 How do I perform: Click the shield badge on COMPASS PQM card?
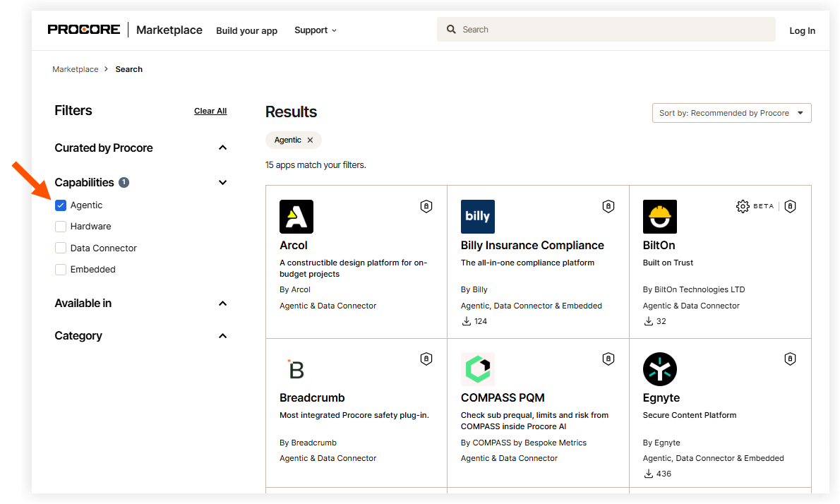[608, 359]
